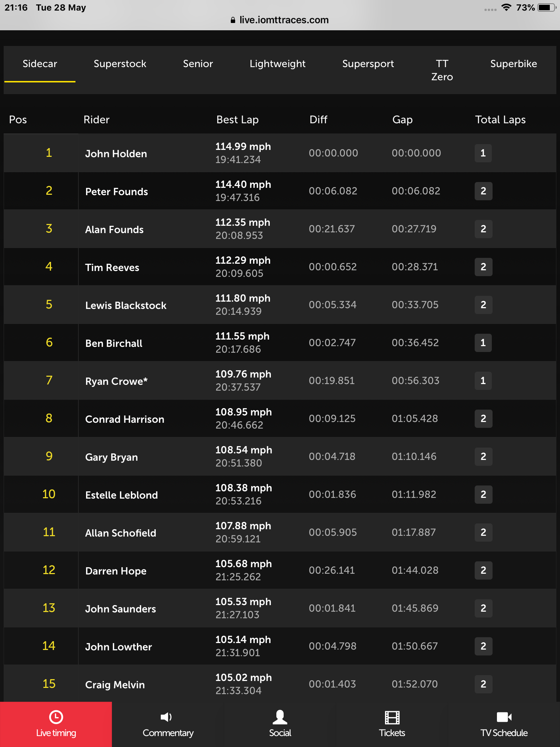
Task: Tap the battery indicator icon
Action: pyautogui.click(x=547, y=7)
